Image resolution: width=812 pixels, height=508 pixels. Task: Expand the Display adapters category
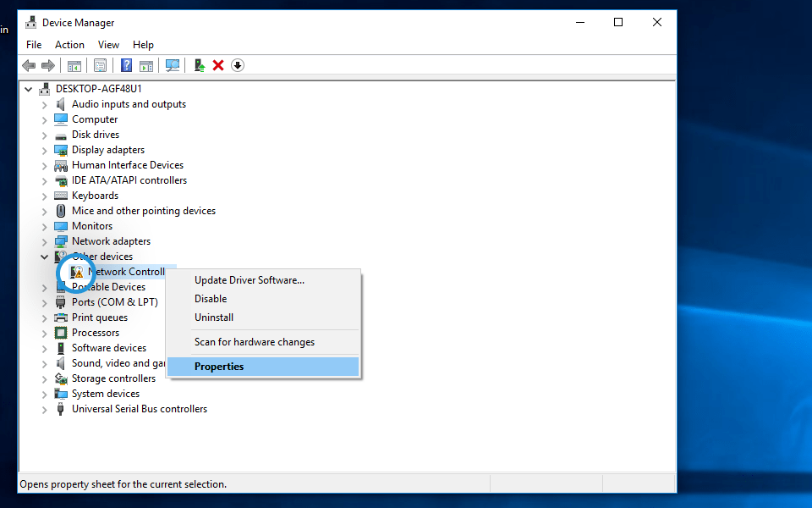[x=44, y=150]
